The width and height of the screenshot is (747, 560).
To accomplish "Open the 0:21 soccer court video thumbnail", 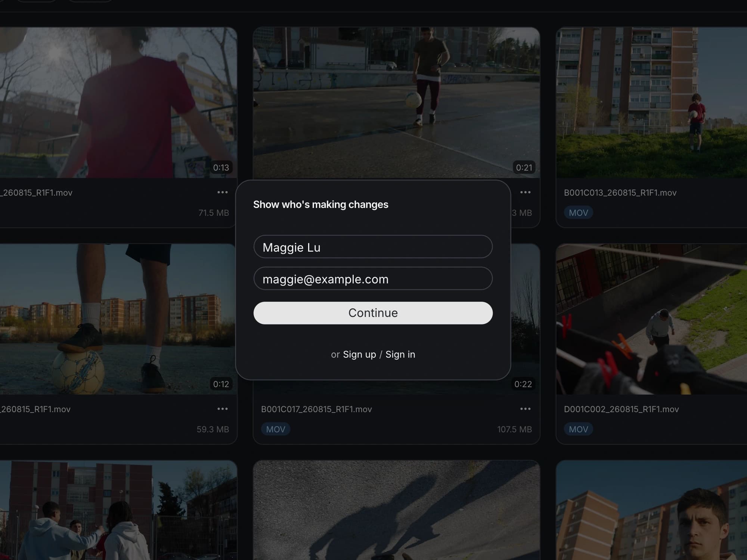I will 396,102.
